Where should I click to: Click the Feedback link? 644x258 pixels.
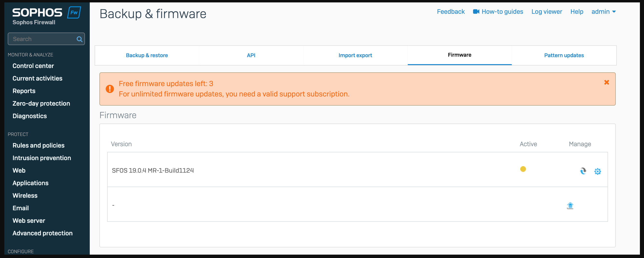pos(450,12)
